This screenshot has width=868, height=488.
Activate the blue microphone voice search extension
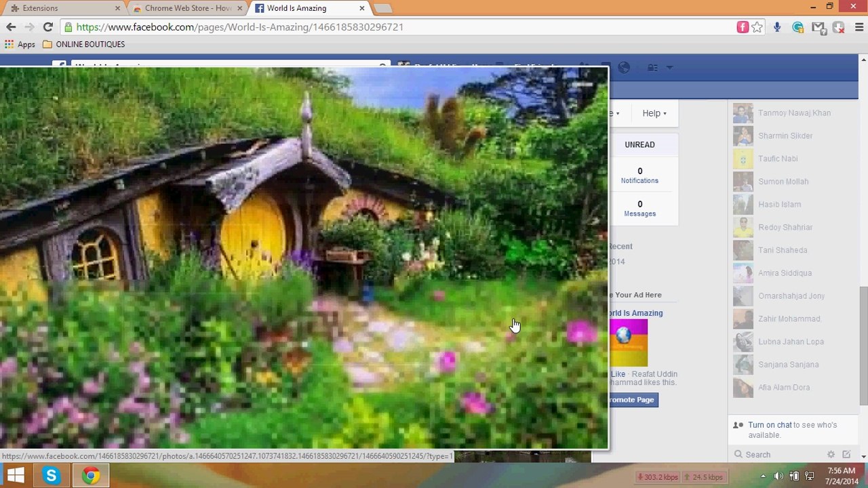(x=777, y=27)
